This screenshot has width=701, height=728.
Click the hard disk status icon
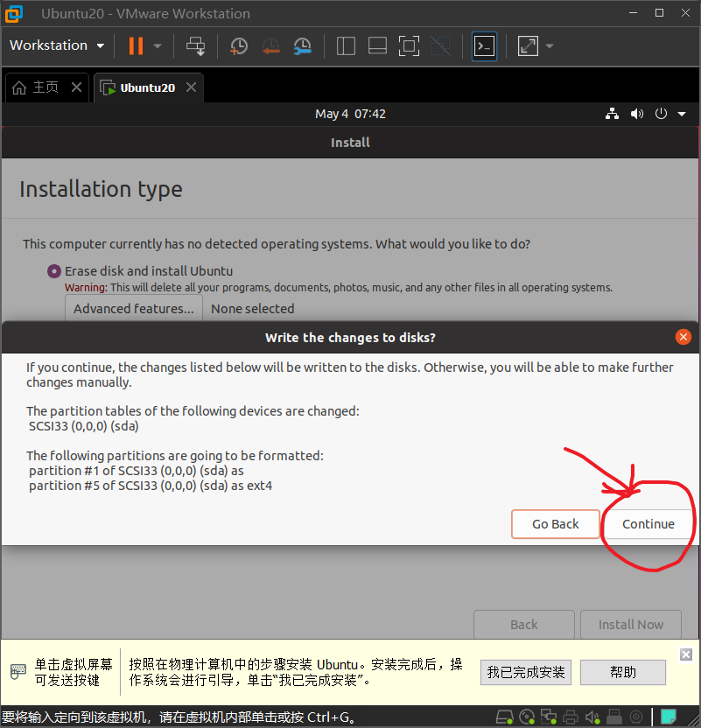pos(505,717)
